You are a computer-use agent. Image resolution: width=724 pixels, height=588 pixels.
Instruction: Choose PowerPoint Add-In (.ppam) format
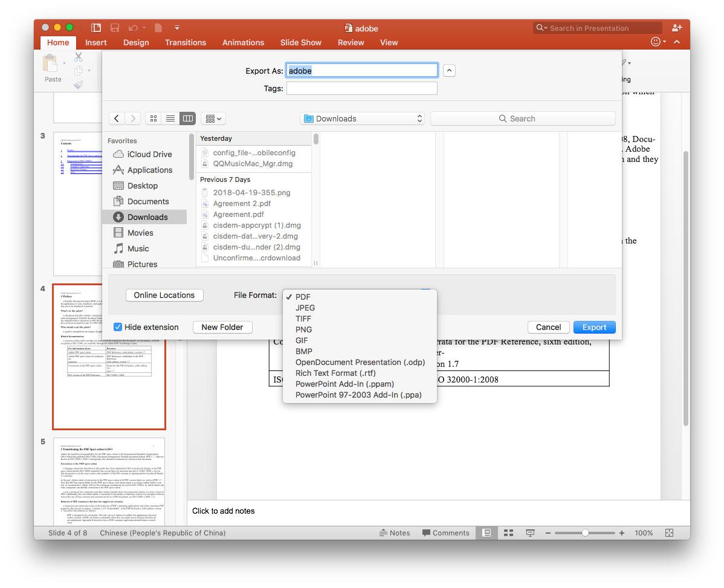(360, 384)
